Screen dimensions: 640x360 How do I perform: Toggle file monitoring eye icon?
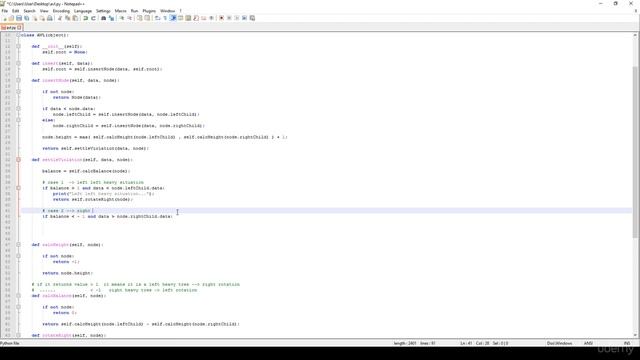[x=211, y=18]
